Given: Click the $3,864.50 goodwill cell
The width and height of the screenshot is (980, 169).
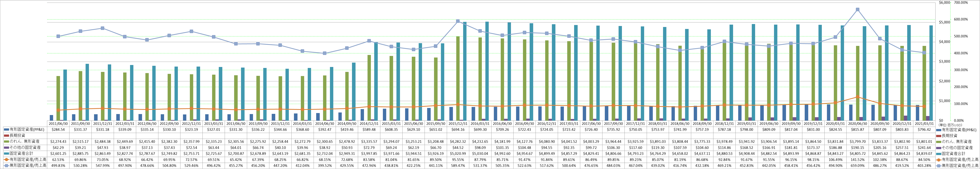Looking at the screenshot, I should pyautogui.click(x=813, y=141).
